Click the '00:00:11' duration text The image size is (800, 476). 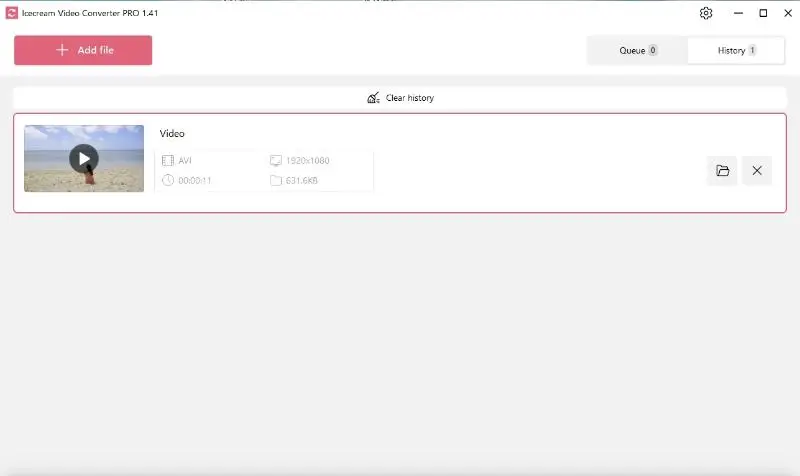click(x=194, y=181)
